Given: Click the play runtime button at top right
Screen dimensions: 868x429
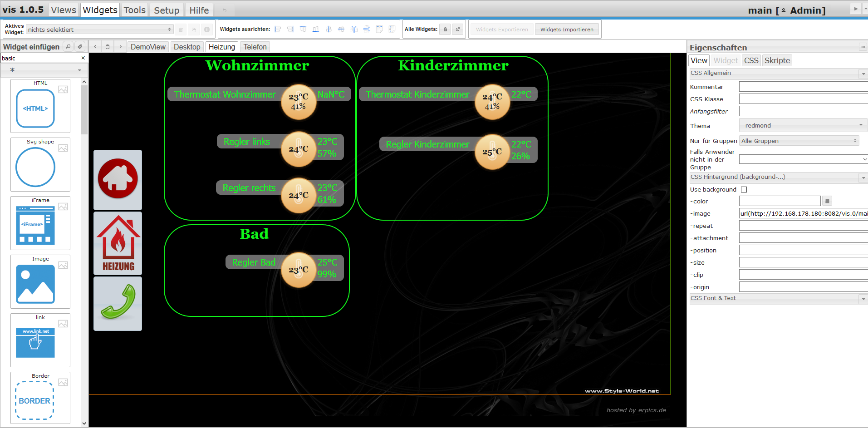Looking at the screenshot, I should 855,9.
